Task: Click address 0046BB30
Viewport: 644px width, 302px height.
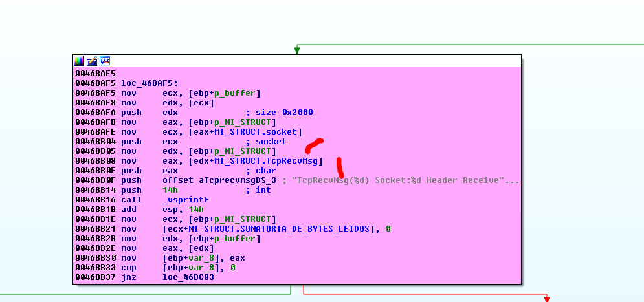Action: 96,258
